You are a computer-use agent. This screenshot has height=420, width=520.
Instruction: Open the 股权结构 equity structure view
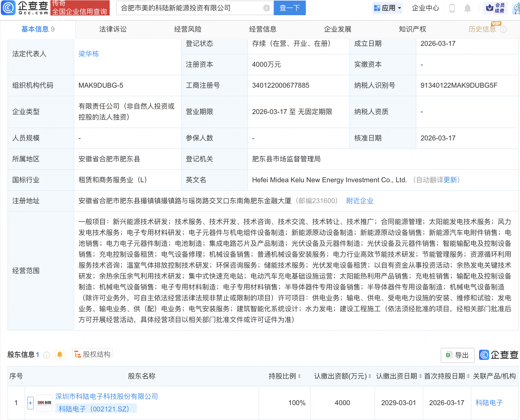92,354
